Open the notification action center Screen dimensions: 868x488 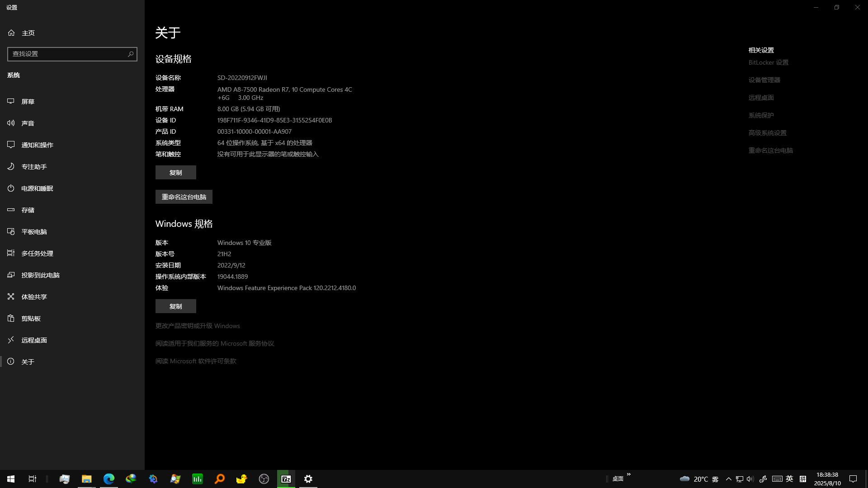(x=853, y=479)
